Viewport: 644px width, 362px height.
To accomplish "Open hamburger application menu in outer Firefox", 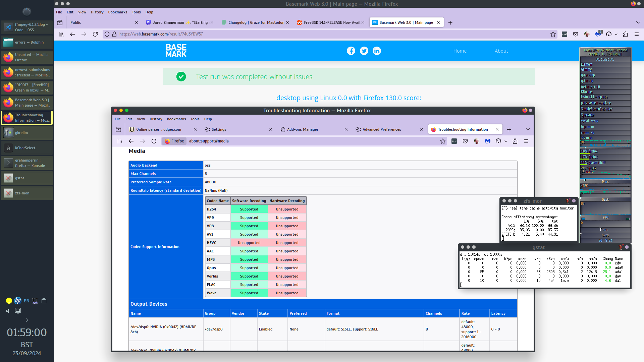I will pyautogui.click(x=636, y=34).
